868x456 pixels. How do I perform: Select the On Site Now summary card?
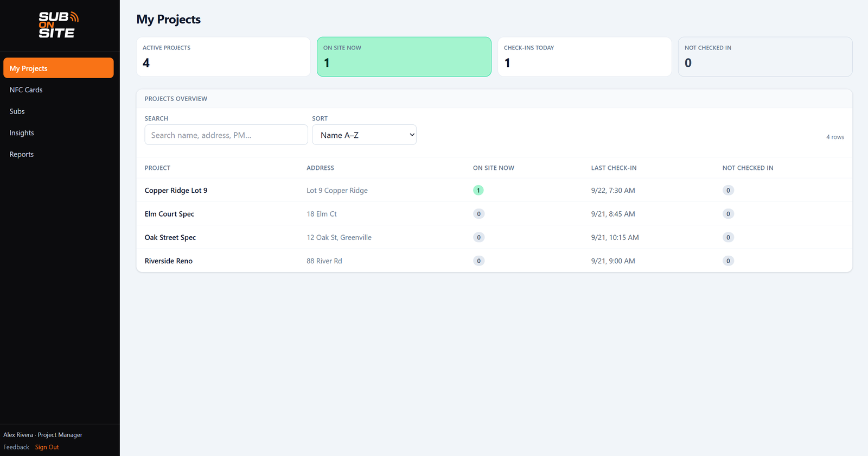pyautogui.click(x=404, y=56)
